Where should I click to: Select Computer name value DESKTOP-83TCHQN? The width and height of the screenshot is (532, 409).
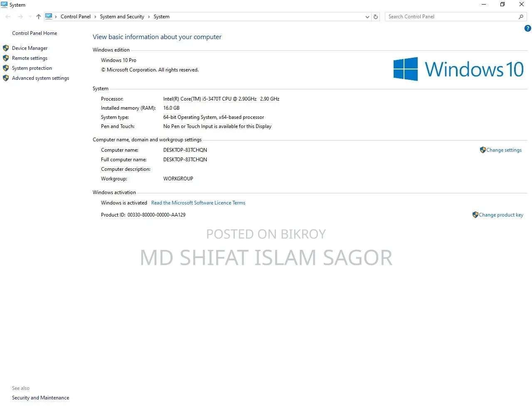(x=185, y=150)
